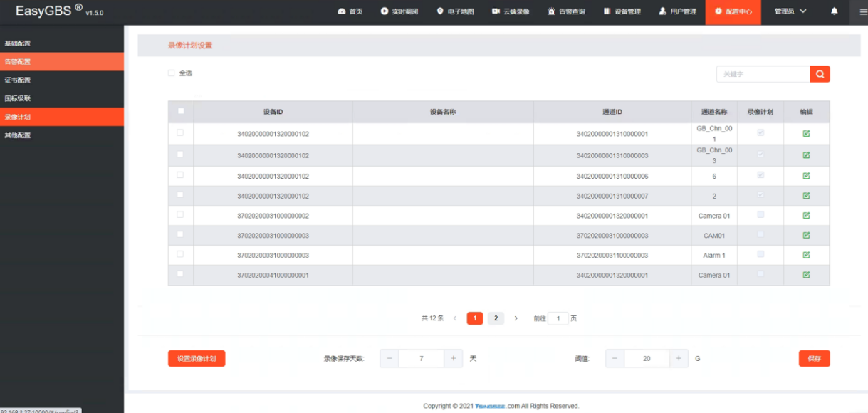Click the threshold value field showing 20
Viewport: 868px width, 413px height.
(x=647, y=358)
